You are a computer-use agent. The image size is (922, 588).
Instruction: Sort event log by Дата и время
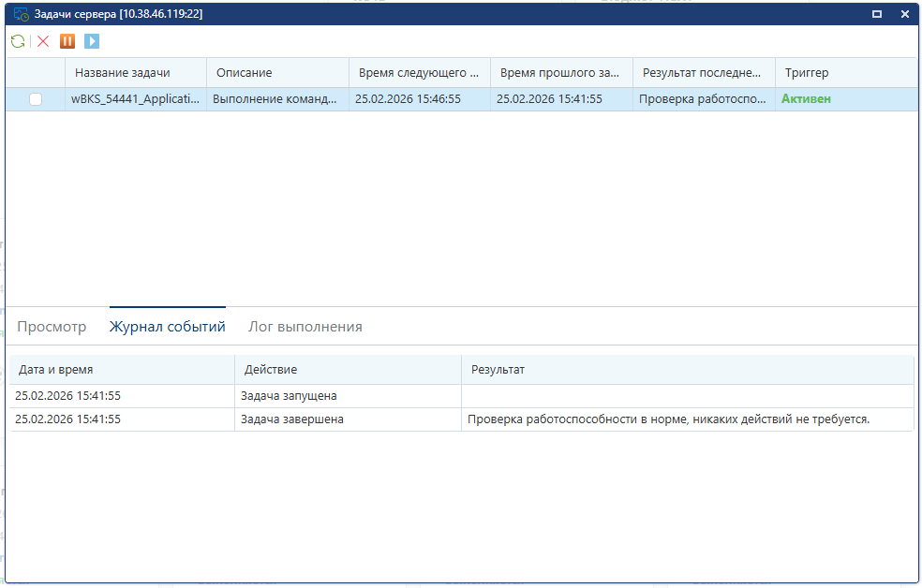click(x=122, y=370)
